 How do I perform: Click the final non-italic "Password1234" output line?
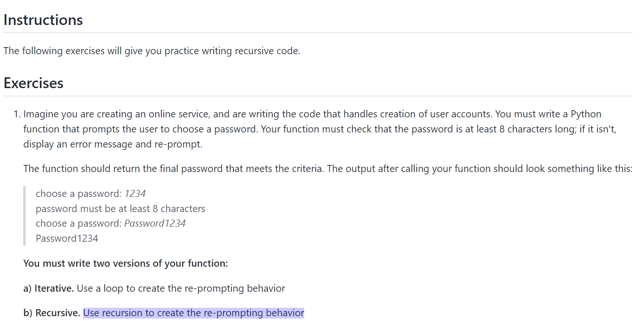(67, 238)
